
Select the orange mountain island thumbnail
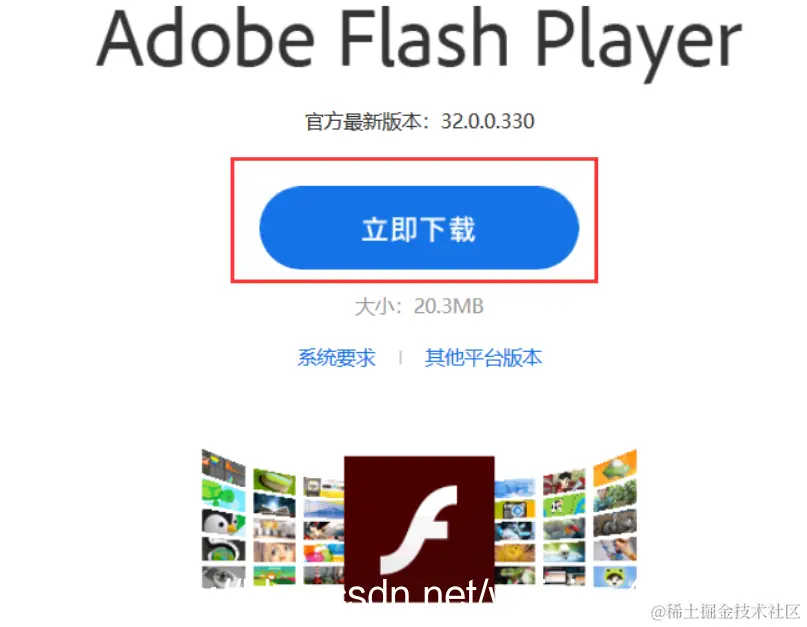615,467
